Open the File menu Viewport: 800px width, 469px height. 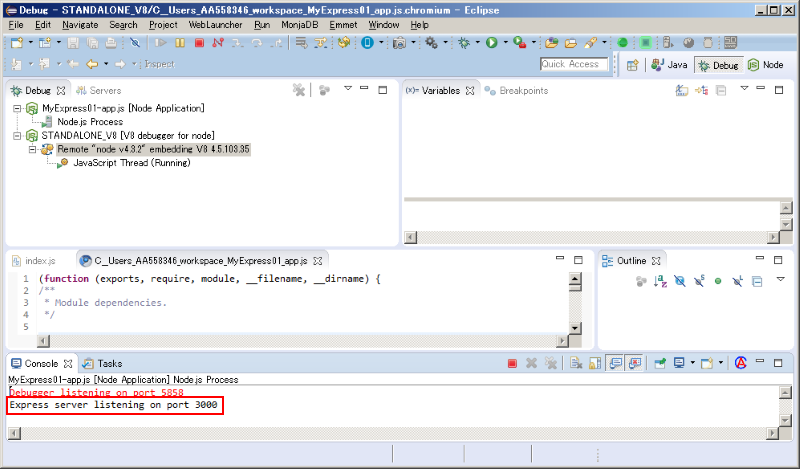(x=16, y=24)
